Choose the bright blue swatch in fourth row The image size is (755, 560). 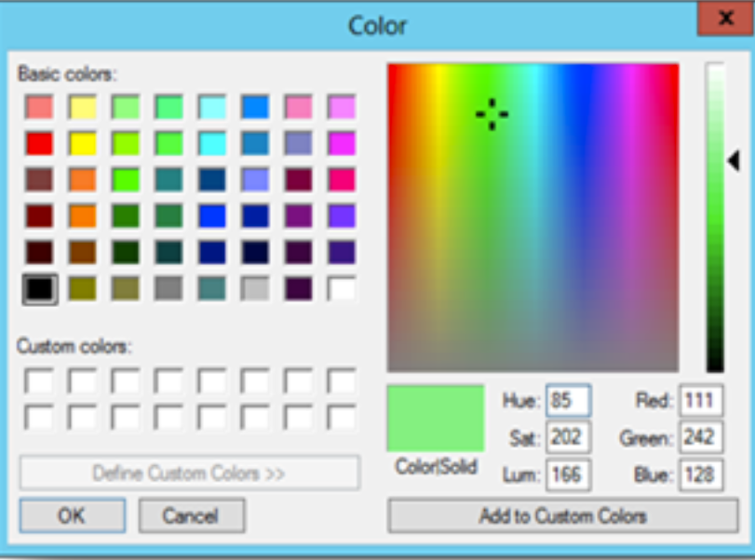(x=212, y=216)
